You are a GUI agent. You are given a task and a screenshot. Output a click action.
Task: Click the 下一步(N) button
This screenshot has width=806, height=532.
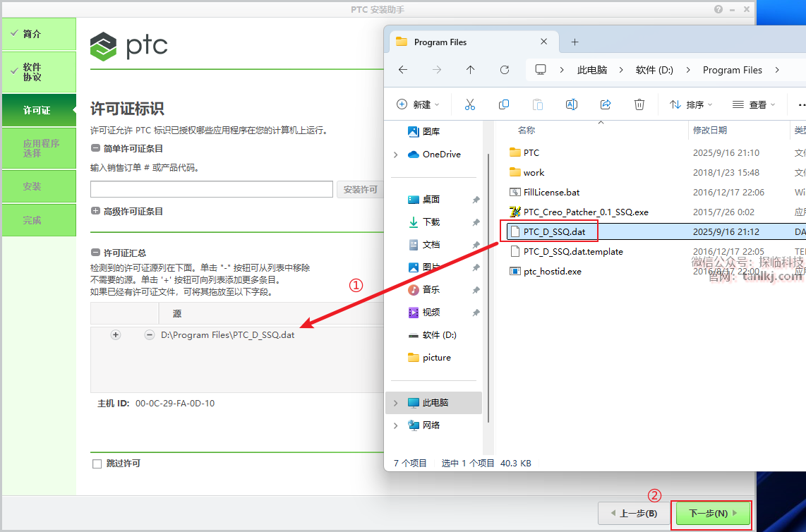712,514
